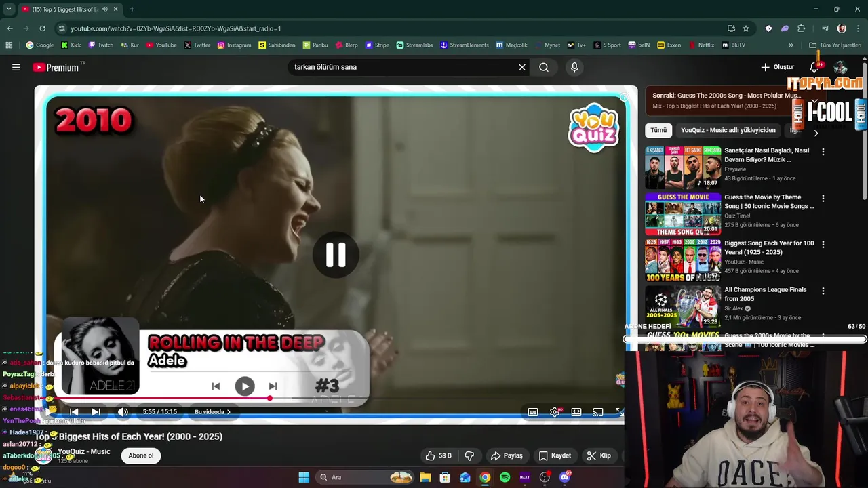Enter fullscreen mode on the player
The width and height of the screenshot is (868, 488).
[618, 412]
